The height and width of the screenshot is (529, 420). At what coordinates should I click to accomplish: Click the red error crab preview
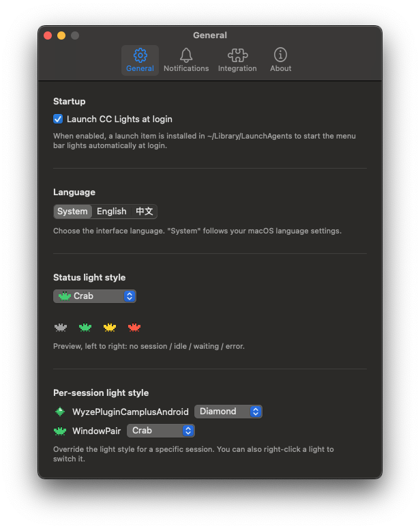click(x=134, y=327)
